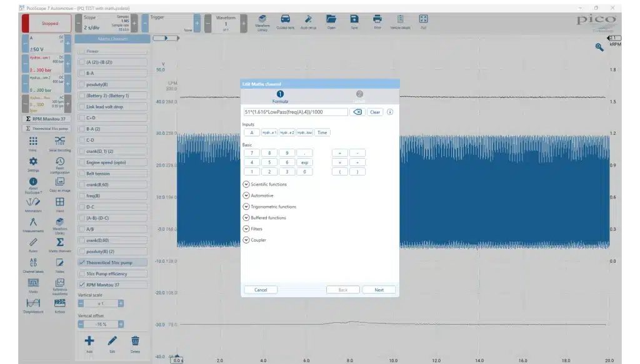Uncheck RPM Manitou 37 maths channel
The height and width of the screenshot is (364, 640).
click(82, 285)
